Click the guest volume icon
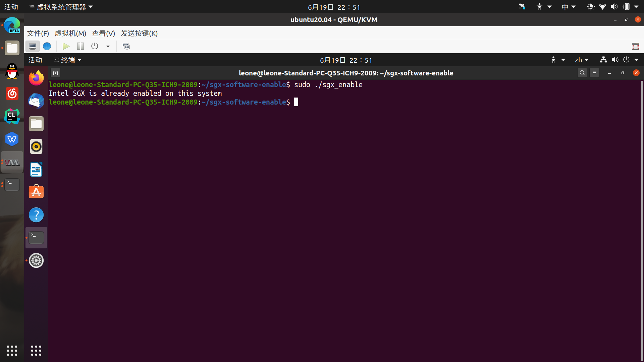 [x=615, y=60]
